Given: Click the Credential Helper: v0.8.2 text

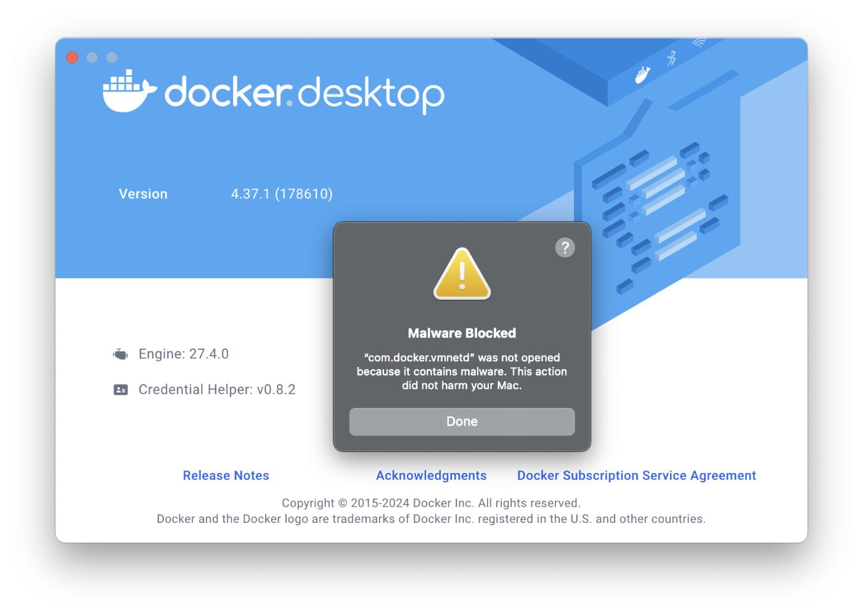Looking at the screenshot, I should (x=217, y=390).
